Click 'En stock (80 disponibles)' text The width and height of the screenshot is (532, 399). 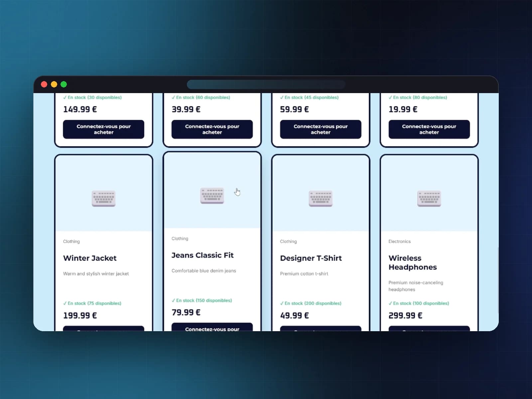pos(418,97)
